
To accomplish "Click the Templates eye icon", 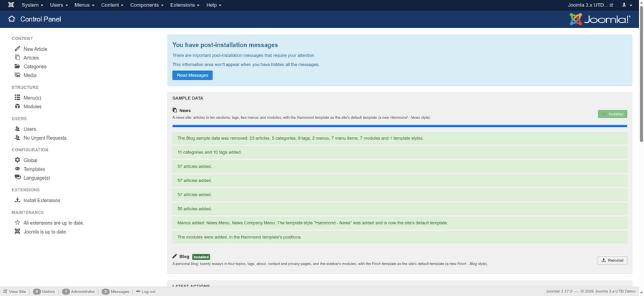I will pos(17,168).
